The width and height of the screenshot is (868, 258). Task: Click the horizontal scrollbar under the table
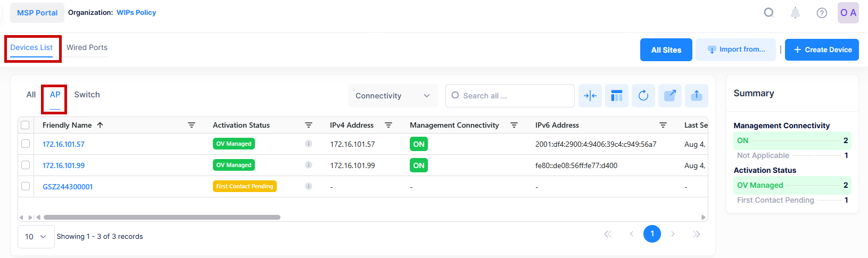[162, 217]
